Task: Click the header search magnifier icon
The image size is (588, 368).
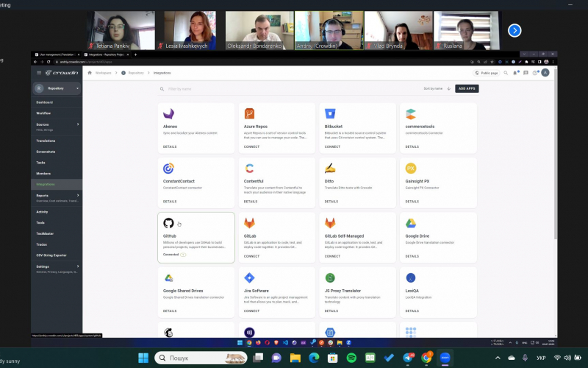Action: (x=506, y=73)
